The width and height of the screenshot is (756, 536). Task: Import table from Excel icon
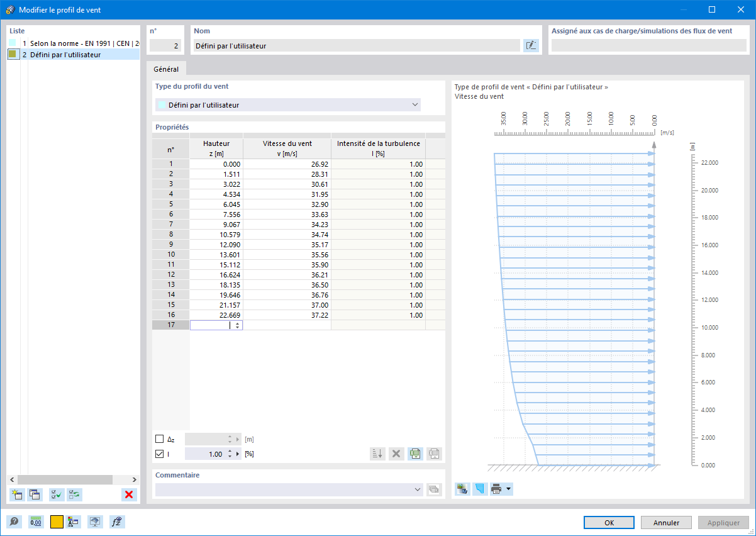click(434, 454)
